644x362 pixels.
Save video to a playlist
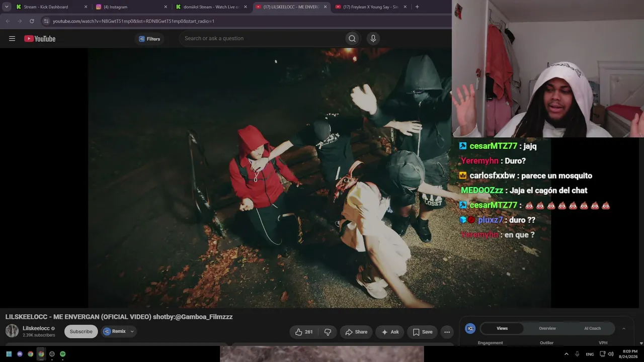(x=423, y=332)
